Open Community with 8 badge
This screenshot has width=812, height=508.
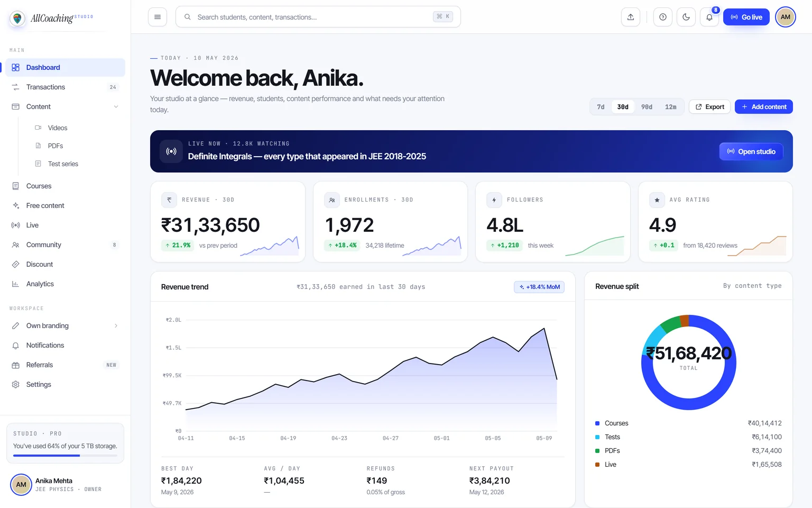pyautogui.click(x=66, y=245)
